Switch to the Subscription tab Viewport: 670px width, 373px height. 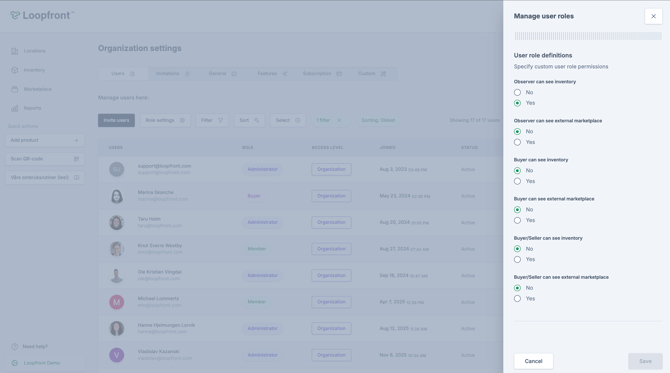(322, 73)
